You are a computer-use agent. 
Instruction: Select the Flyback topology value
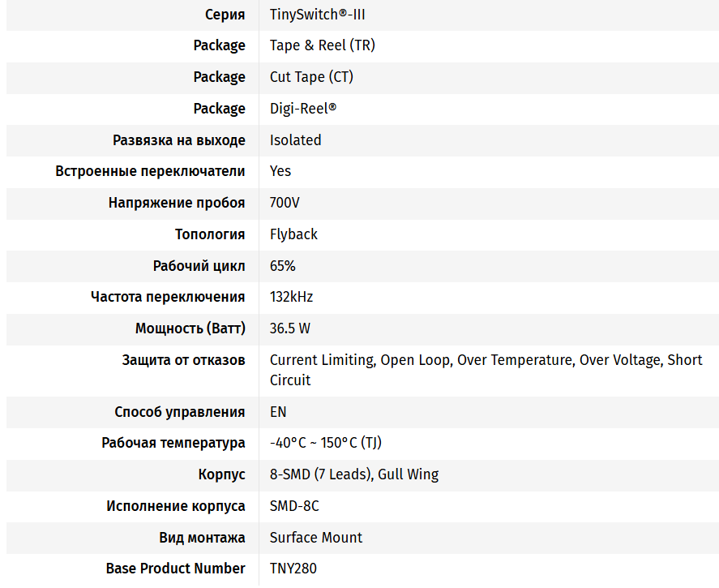click(293, 234)
